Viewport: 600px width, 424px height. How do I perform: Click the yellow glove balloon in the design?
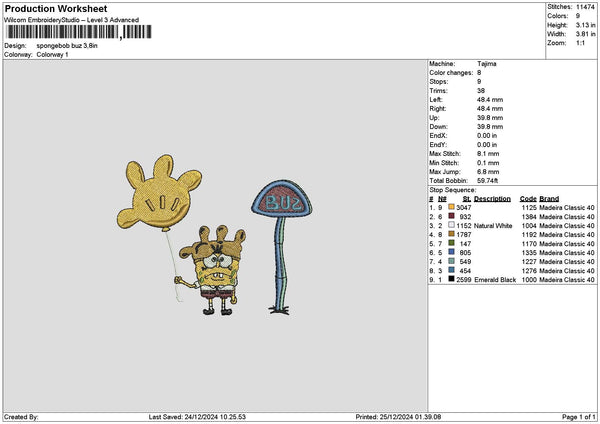coord(159,193)
